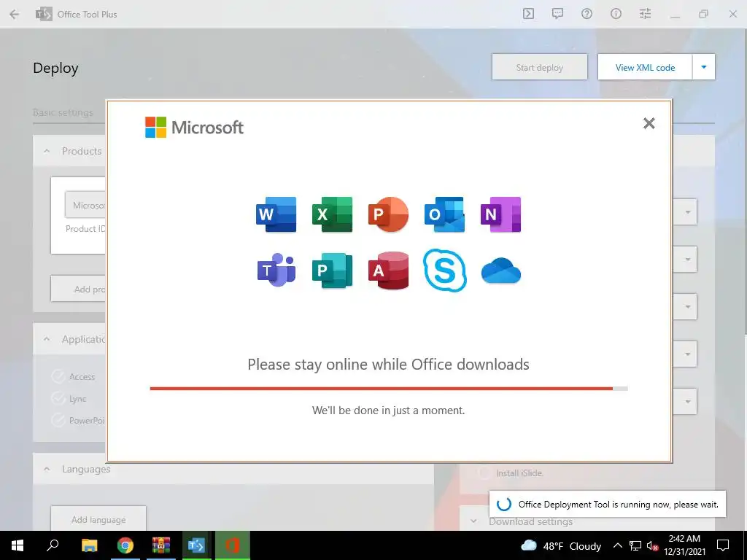Open the command box icon in title bar

528,14
